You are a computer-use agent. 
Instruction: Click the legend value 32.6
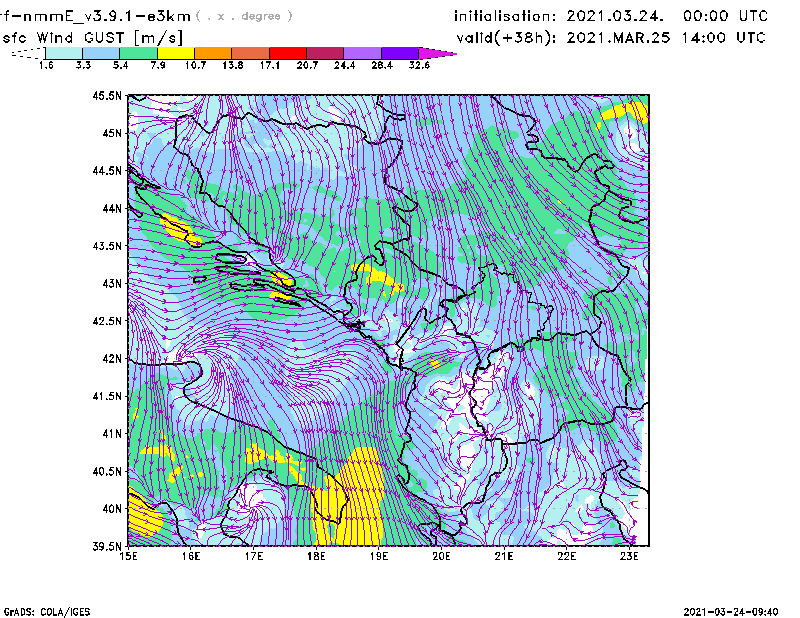(419, 65)
